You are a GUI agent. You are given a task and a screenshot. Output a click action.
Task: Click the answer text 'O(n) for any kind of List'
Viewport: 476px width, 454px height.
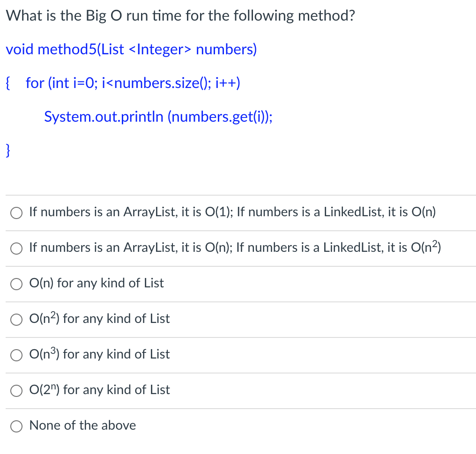pyautogui.click(x=97, y=283)
